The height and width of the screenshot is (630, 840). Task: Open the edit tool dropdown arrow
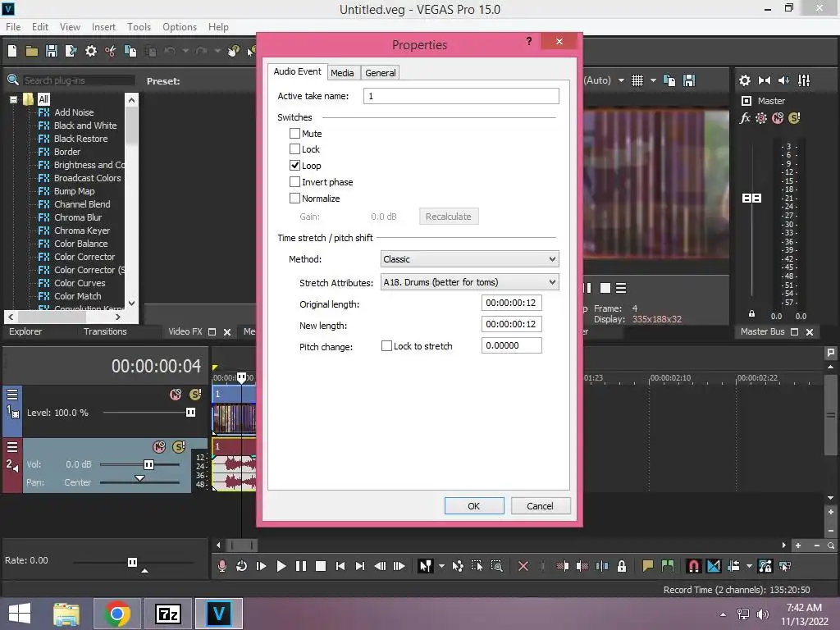coord(441,566)
